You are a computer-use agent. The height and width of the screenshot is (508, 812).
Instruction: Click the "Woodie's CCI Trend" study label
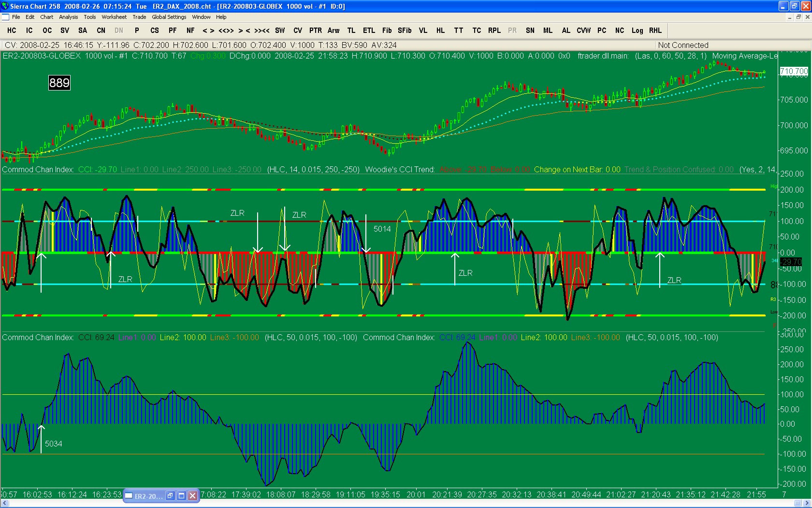400,169
